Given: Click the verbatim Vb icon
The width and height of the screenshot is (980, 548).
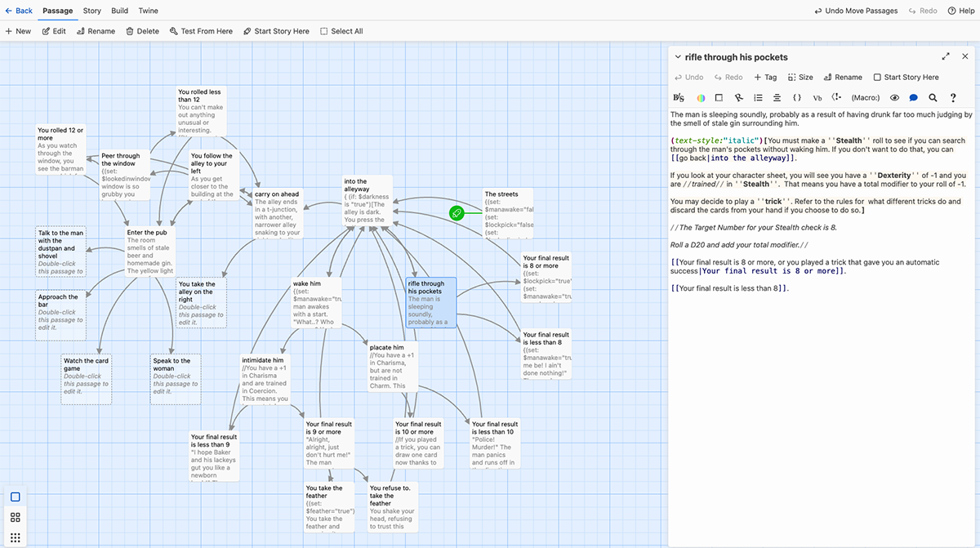Looking at the screenshot, I should 817,97.
